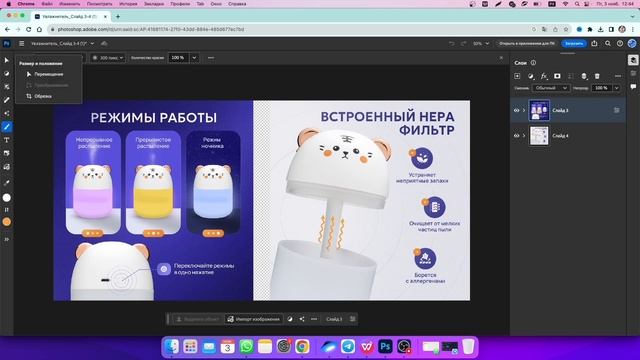
Task: Open Photoshop app from the Dock
Action: pyautogui.click(x=385, y=347)
